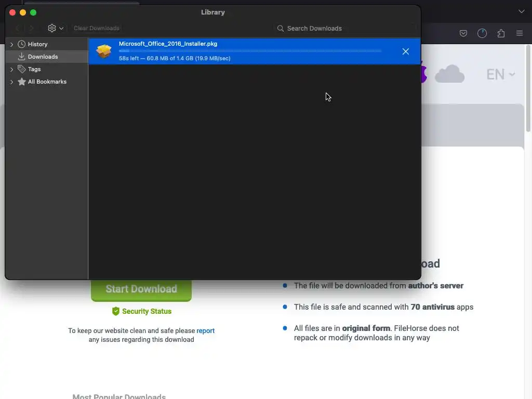Select All Bookmarks in the sidebar
The width and height of the screenshot is (532, 399).
47,82
